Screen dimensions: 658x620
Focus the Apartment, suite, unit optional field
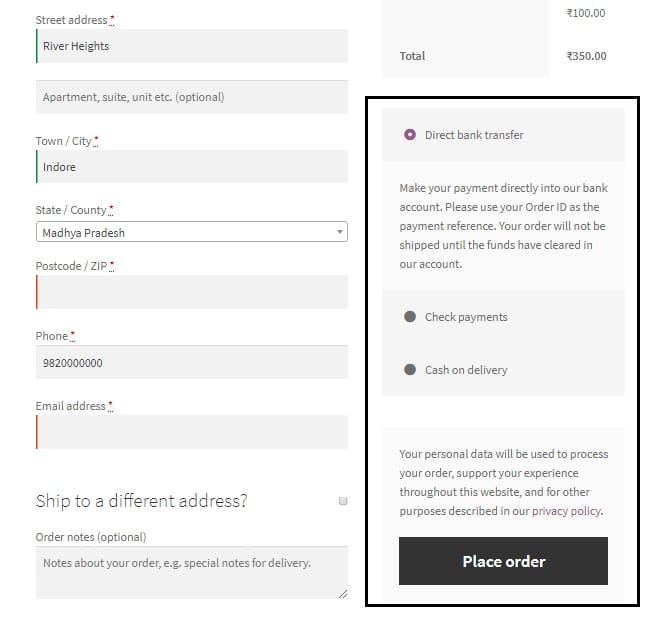pyautogui.click(x=192, y=97)
